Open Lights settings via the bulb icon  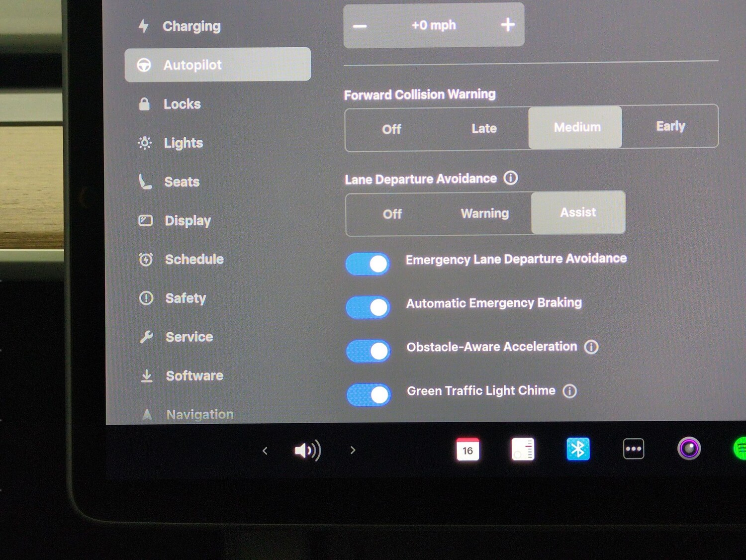pyautogui.click(x=144, y=143)
